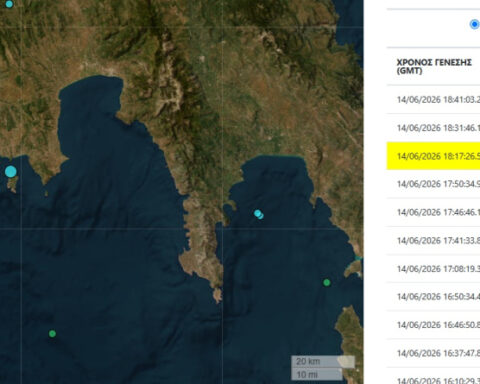This screenshot has height=384, width=480.
Task: Click the 16:46:50 earthquake entry
Action: coord(433,325)
